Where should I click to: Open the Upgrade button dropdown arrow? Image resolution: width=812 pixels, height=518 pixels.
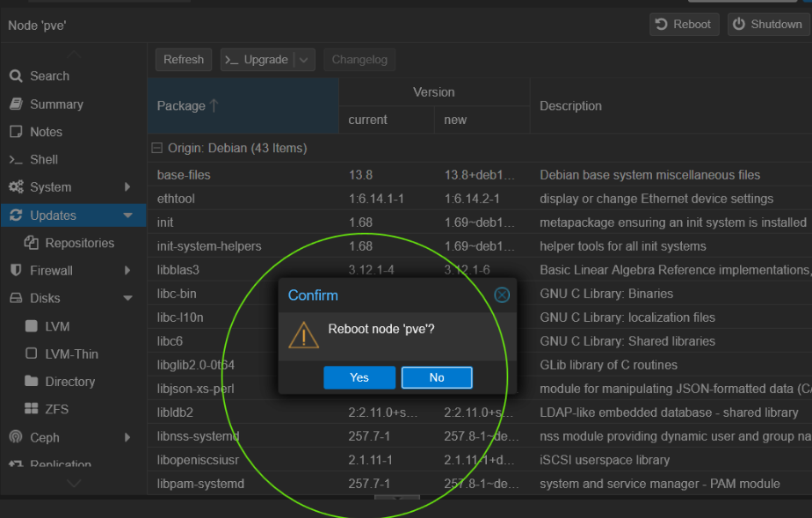[304, 60]
